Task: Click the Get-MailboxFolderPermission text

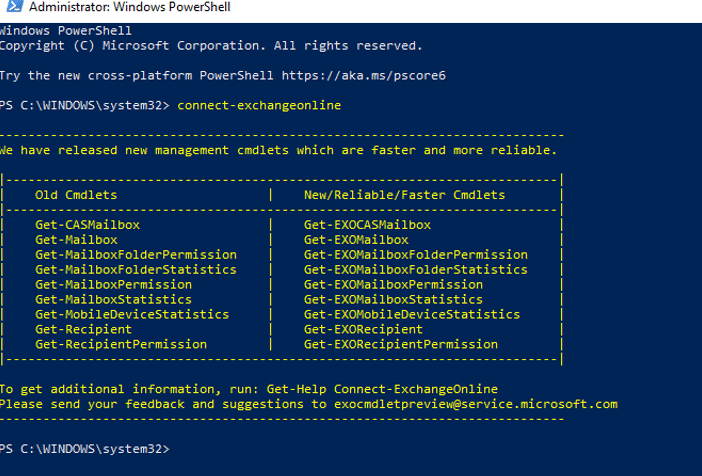Action: 136,255
